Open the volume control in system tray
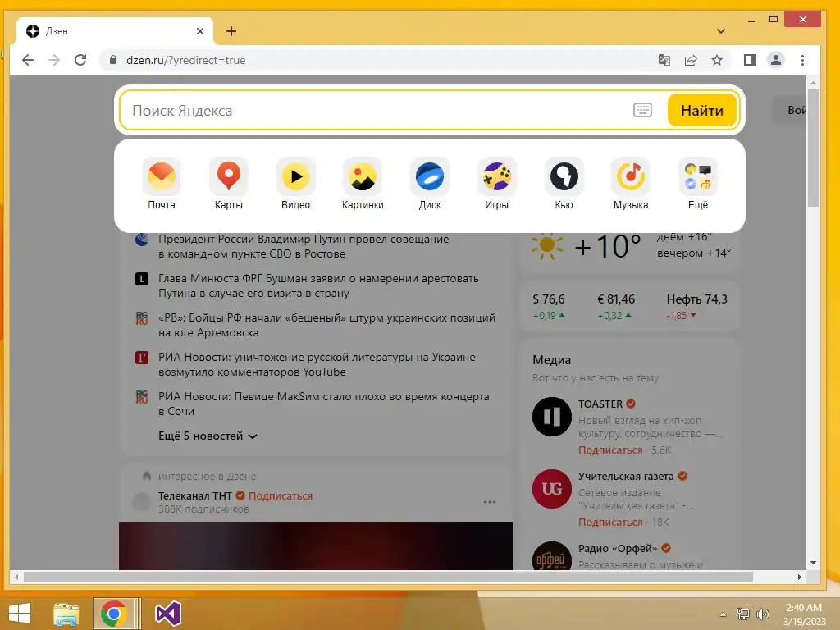 [762, 614]
